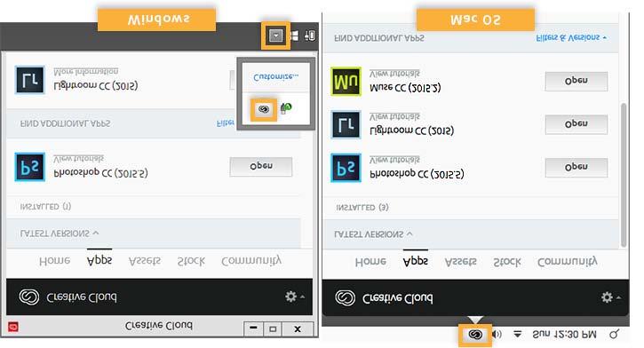
Task: Switch to Assets tab in Windows panel
Action: click(145, 261)
